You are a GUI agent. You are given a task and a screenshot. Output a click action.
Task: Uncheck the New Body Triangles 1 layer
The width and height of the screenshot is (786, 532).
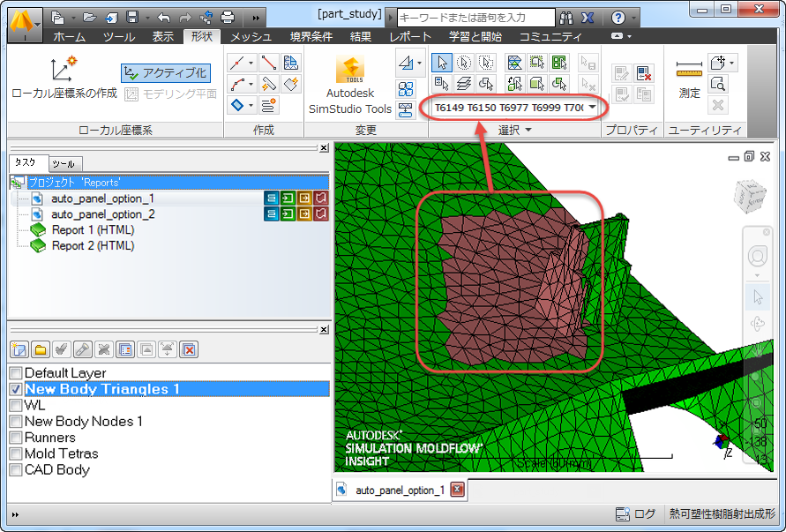click(x=16, y=388)
